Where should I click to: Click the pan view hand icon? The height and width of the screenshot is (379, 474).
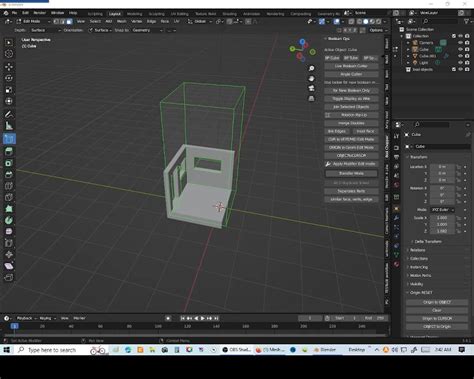point(311,79)
